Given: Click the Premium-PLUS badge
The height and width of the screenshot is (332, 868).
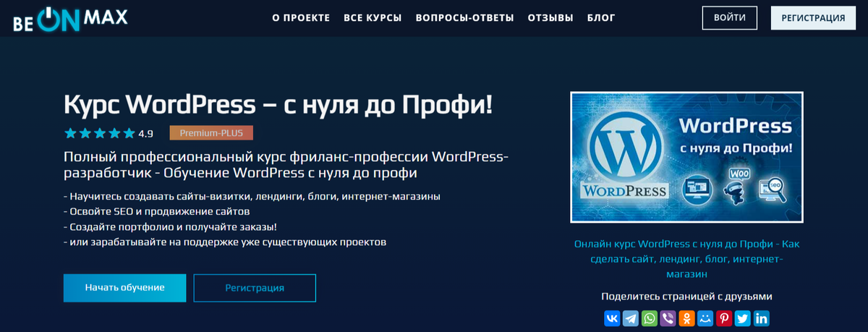Looking at the screenshot, I should pos(211,133).
